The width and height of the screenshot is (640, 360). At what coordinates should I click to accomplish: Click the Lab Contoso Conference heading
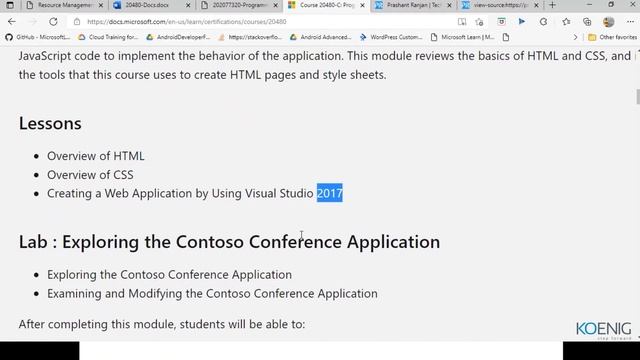point(229,242)
